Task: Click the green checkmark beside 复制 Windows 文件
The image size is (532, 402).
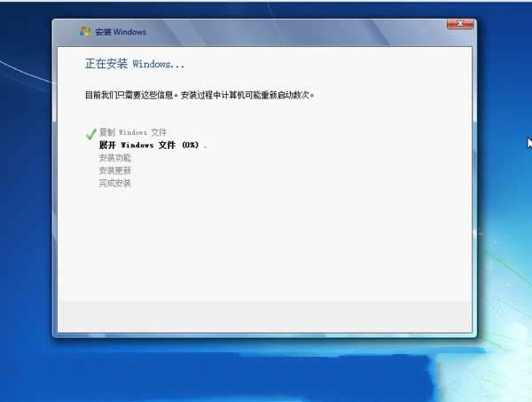Action: point(91,134)
